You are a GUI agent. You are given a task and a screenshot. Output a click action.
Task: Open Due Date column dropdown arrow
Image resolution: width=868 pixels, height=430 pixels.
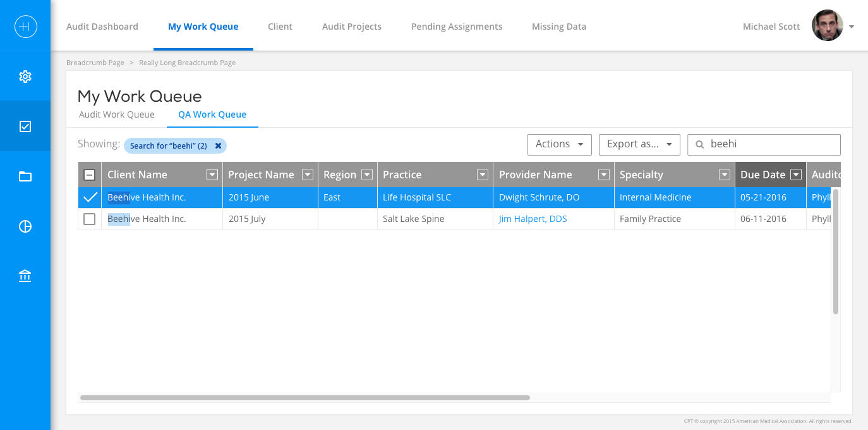coord(796,175)
